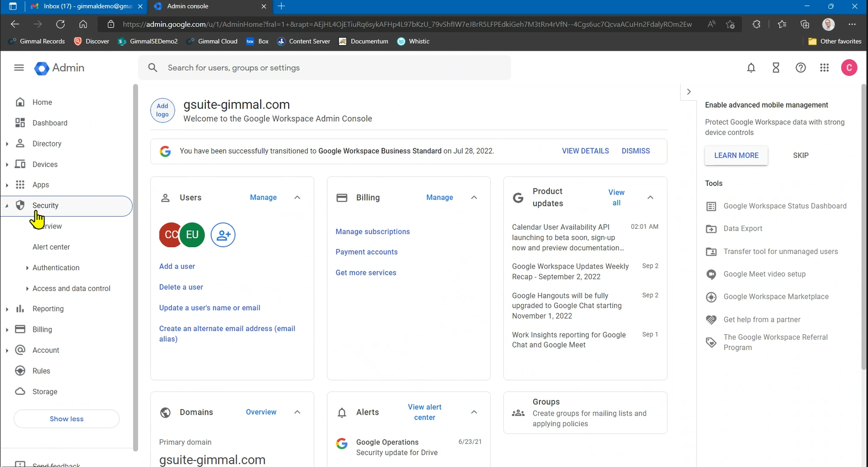The image size is (868, 467).
Task: Collapse the right side panel arrow
Action: pyautogui.click(x=689, y=92)
